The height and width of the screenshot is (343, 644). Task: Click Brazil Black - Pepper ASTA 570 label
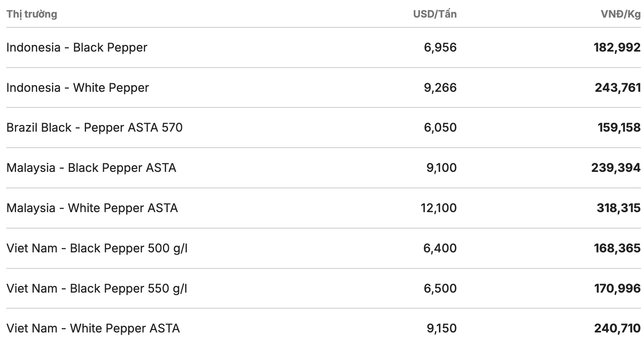[94, 128]
